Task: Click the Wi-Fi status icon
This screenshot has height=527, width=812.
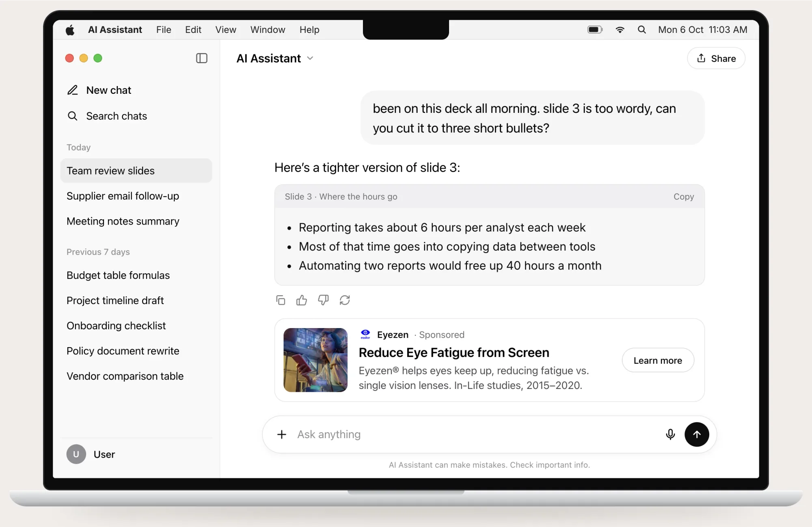Action: pos(620,30)
